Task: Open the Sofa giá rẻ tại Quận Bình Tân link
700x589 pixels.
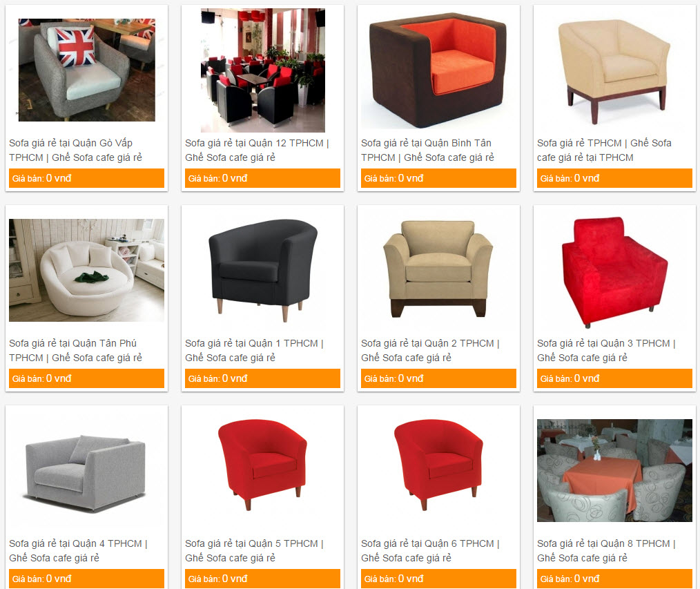Action: pyautogui.click(x=428, y=150)
